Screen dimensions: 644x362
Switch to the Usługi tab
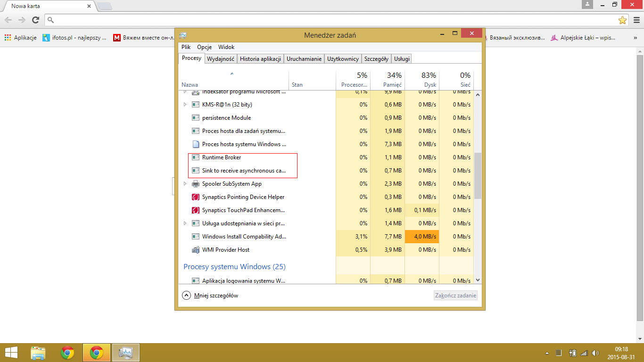pyautogui.click(x=402, y=59)
